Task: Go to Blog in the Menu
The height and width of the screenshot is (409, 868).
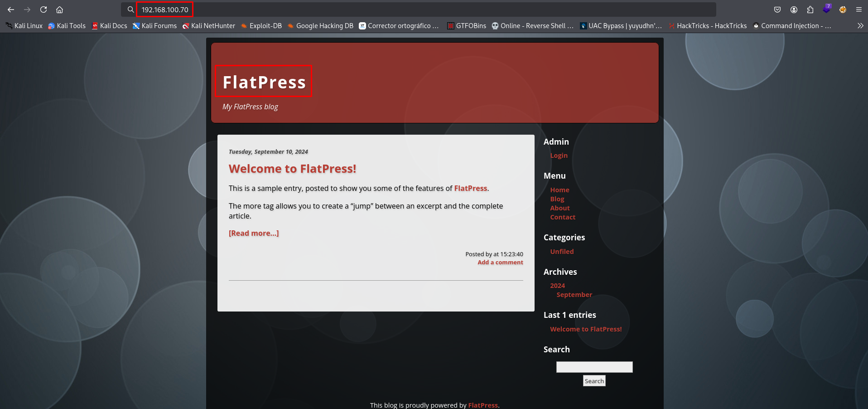Action: point(557,199)
